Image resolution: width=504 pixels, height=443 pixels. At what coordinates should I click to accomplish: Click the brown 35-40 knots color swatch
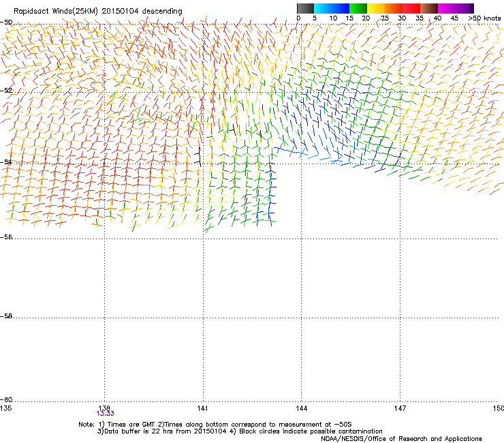pyautogui.click(x=429, y=8)
